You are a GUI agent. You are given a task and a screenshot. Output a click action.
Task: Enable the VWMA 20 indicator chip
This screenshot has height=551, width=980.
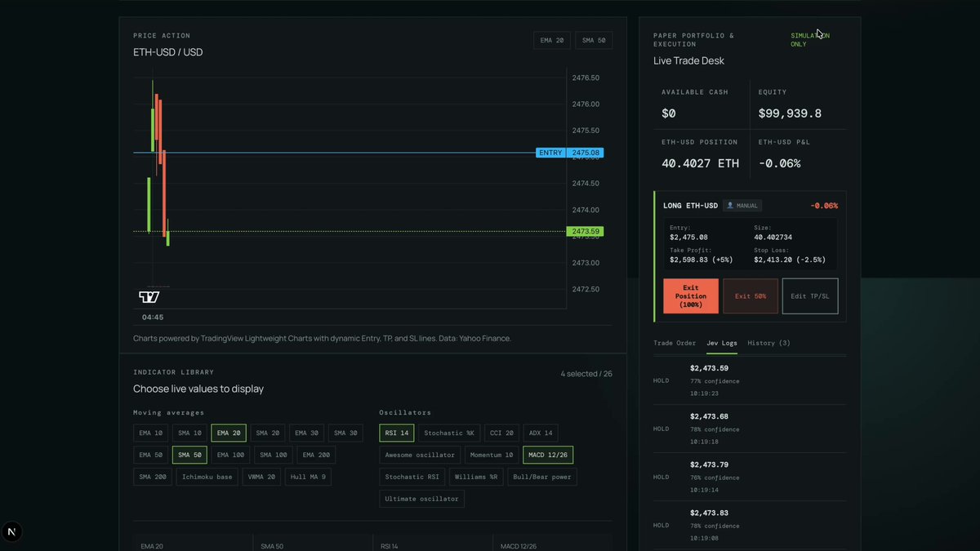[262, 477]
